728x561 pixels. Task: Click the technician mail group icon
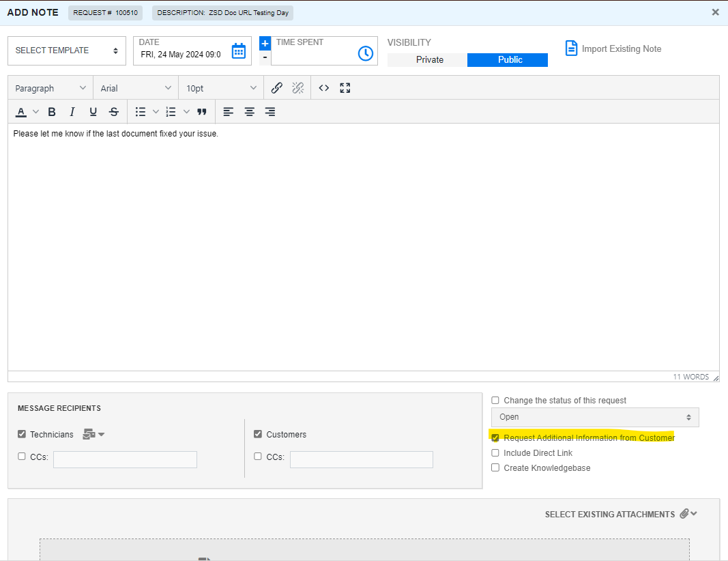tap(89, 434)
